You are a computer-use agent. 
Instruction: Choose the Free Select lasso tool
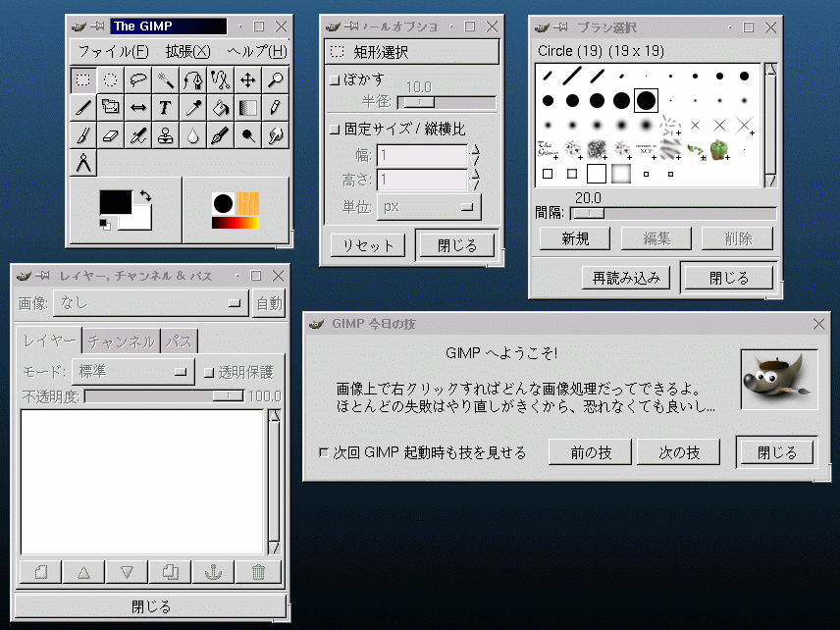[137, 80]
